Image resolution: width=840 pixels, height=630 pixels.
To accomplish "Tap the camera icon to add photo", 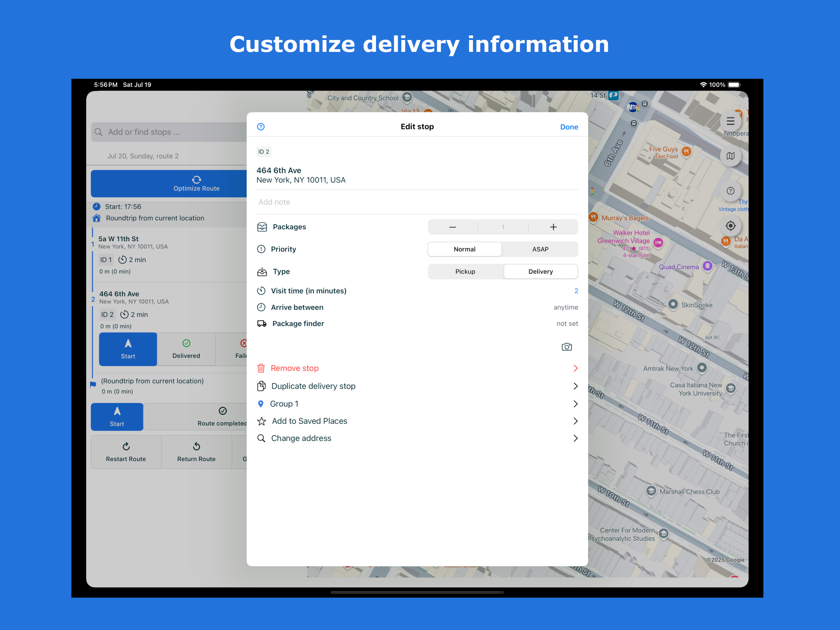I will tap(566, 347).
